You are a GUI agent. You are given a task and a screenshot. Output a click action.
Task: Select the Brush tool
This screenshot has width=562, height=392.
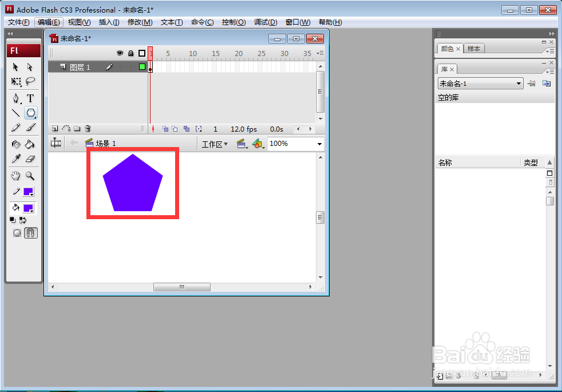click(x=30, y=128)
